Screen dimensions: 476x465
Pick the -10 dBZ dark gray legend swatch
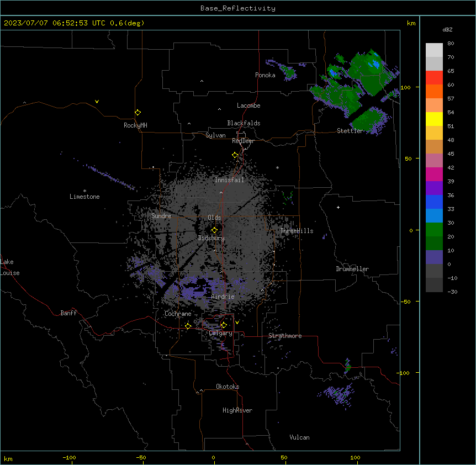tap(434, 285)
